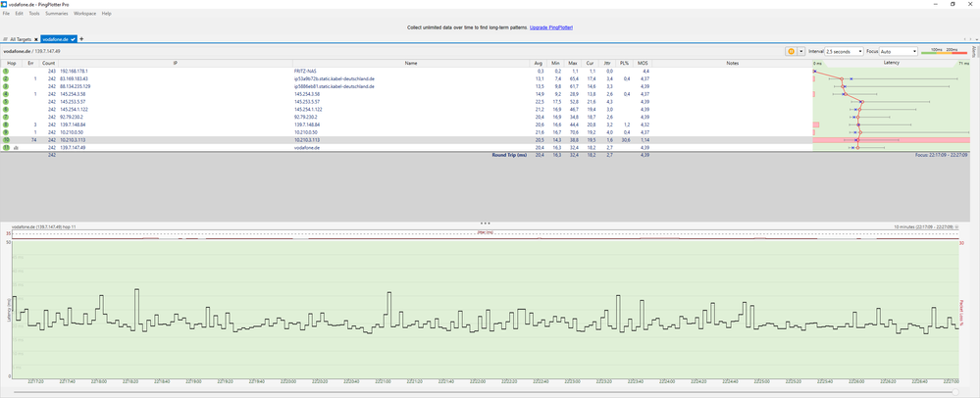Viewport: 980px width, 398px height.
Task: Pause tracing with the orange pause button
Action: (791, 51)
